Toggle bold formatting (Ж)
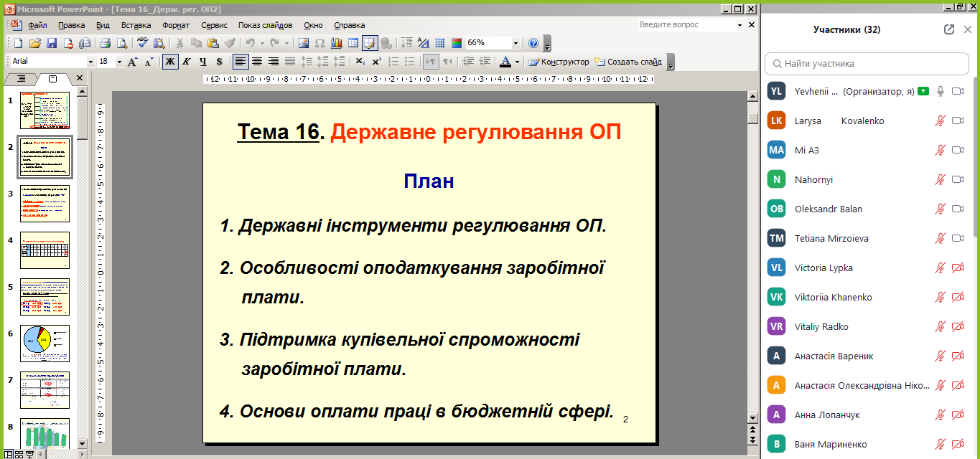Image resolution: width=980 pixels, height=459 pixels. [170, 62]
